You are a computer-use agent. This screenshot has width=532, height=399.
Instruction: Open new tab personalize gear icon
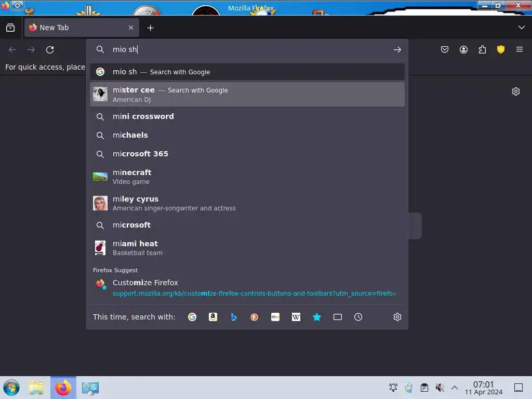click(x=516, y=91)
